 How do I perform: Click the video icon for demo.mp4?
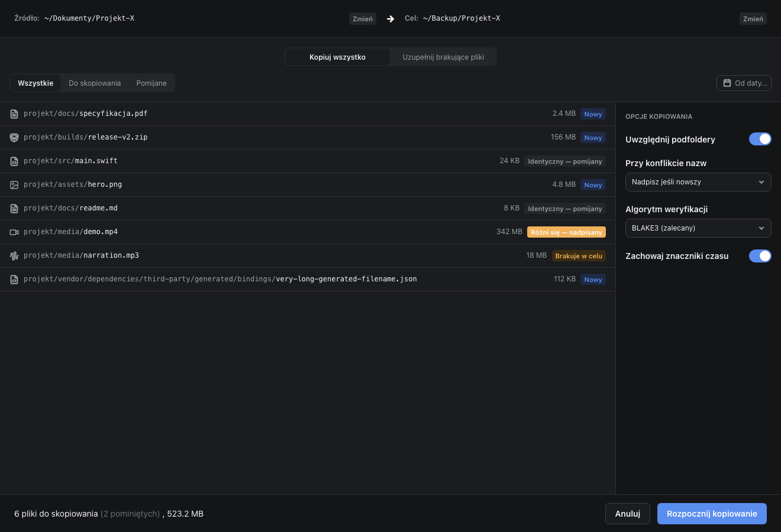[x=14, y=232]
